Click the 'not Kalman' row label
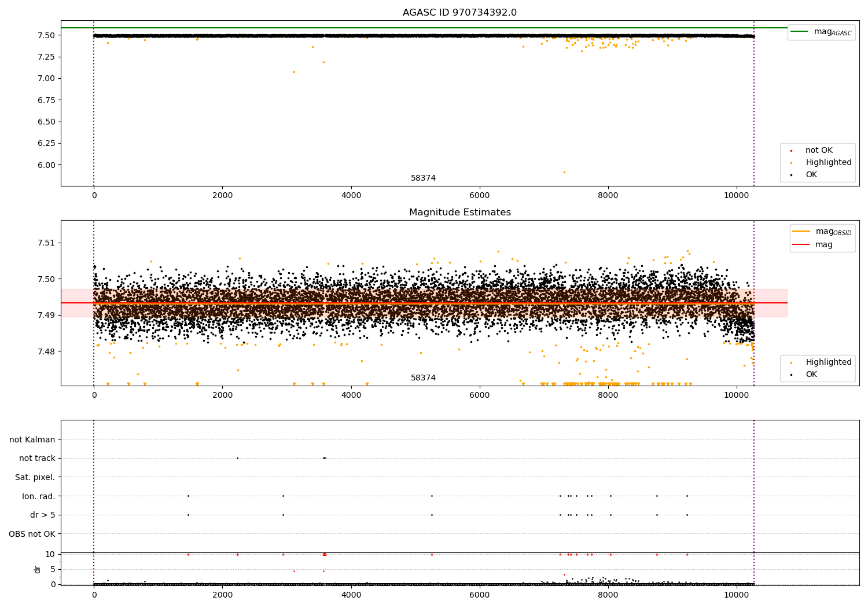This screenshot has width=868, height=608. pos(32,439)
